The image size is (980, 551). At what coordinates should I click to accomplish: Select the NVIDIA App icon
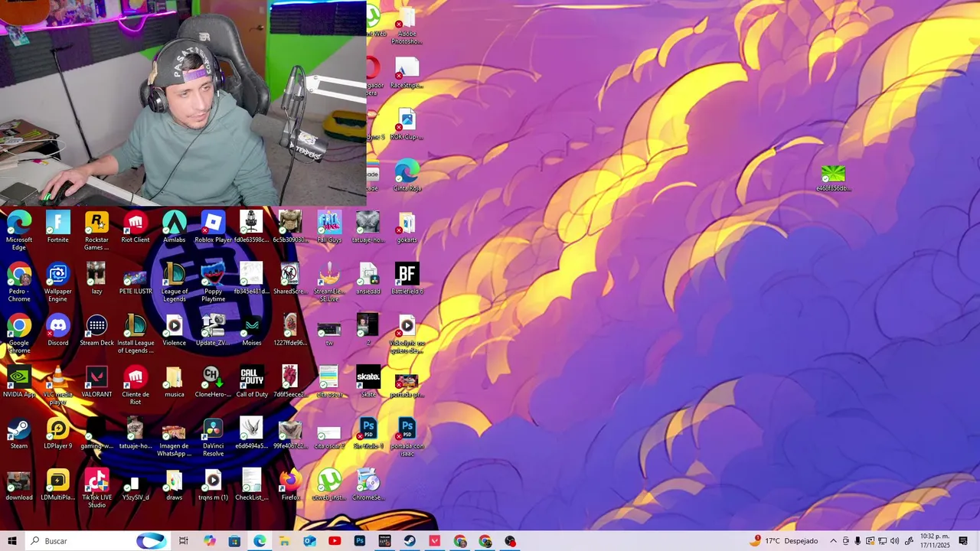(x=19, y=381)
